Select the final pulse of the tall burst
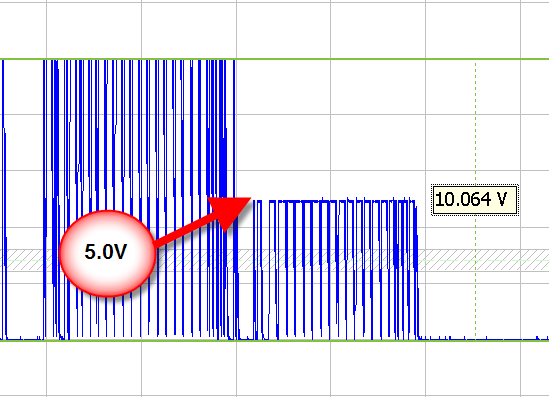549x397 pixels. tap(235, 200)
